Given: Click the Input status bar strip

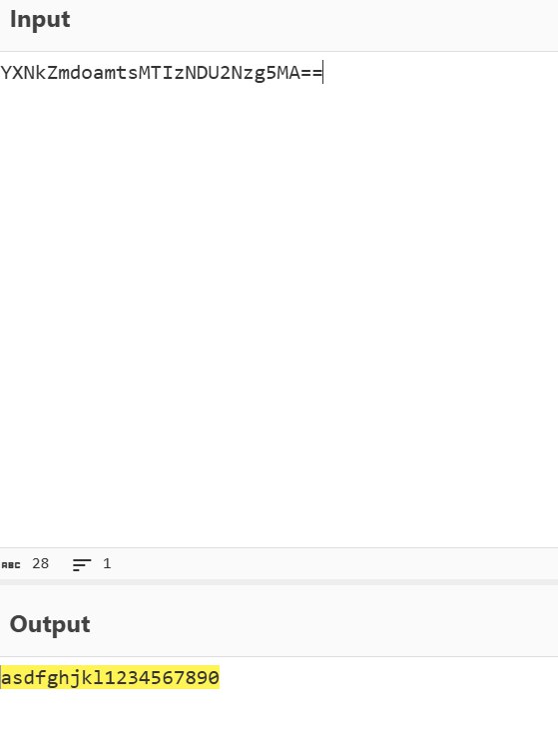Looking at the screenshot, I should click(x=279, y=563).
